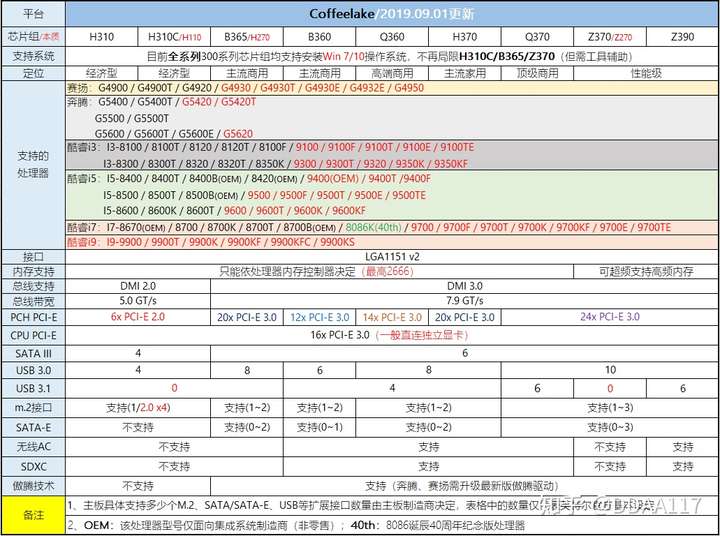Image resolution: width=720 pixels, height=536 pixels.
Task: Select the LGA1151 v2 socket cell
Action: [x=392, y=257]
